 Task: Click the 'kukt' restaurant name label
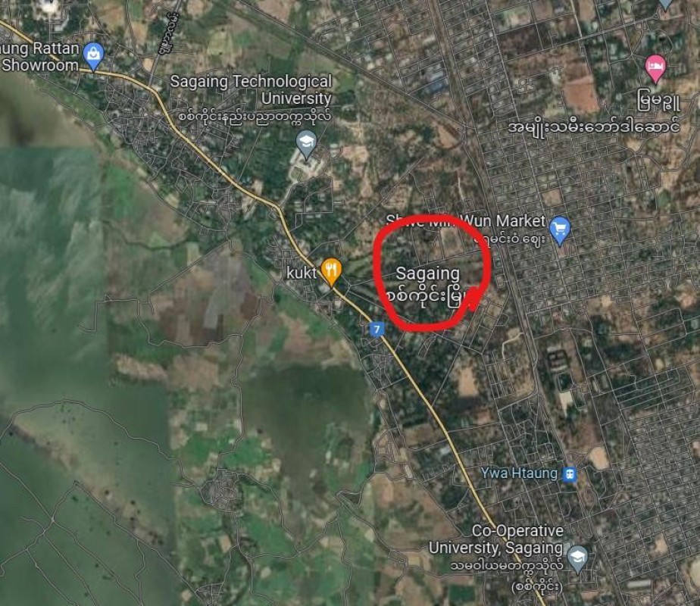tap(302, 273)
